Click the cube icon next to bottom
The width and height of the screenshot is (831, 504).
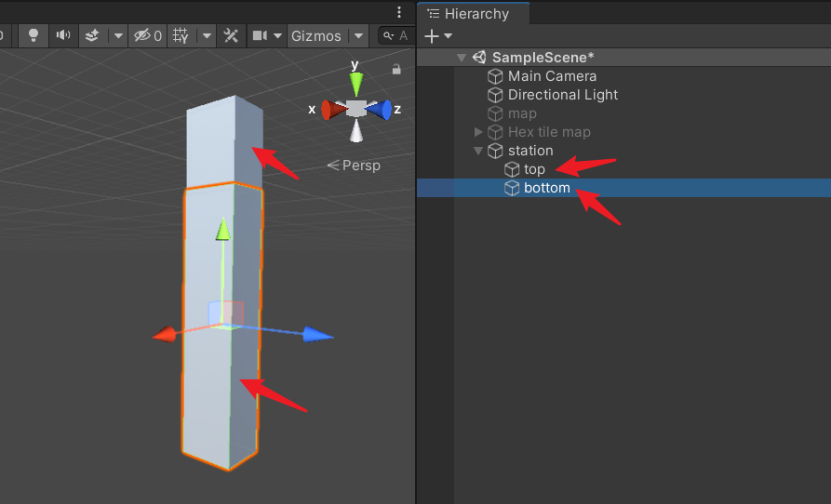pos(512,188)
